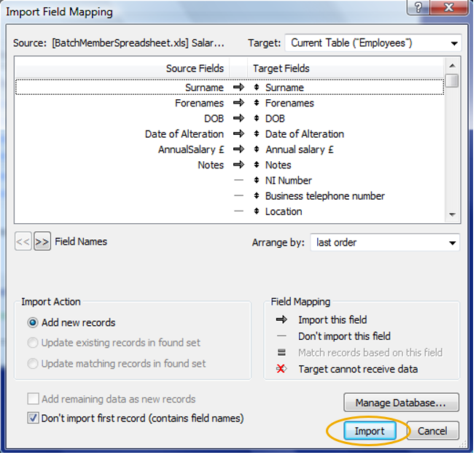This screenshot has height=455, width=476.
Task: Show the previous record field names
Action: tap(23, 242)
